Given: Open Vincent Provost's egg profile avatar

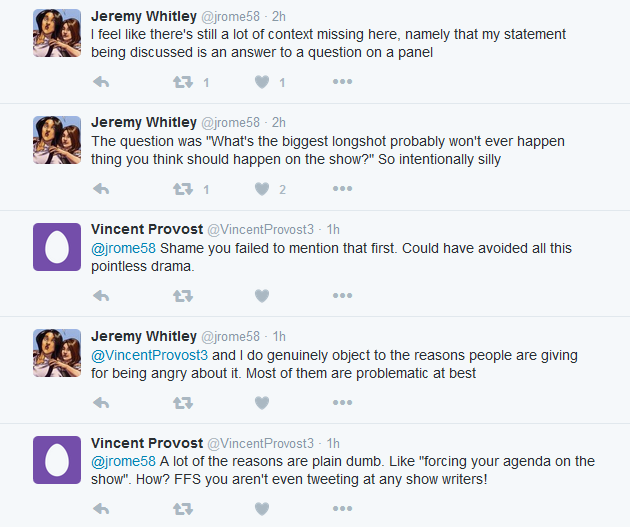Looking at the screenshot, I should 57,246.
